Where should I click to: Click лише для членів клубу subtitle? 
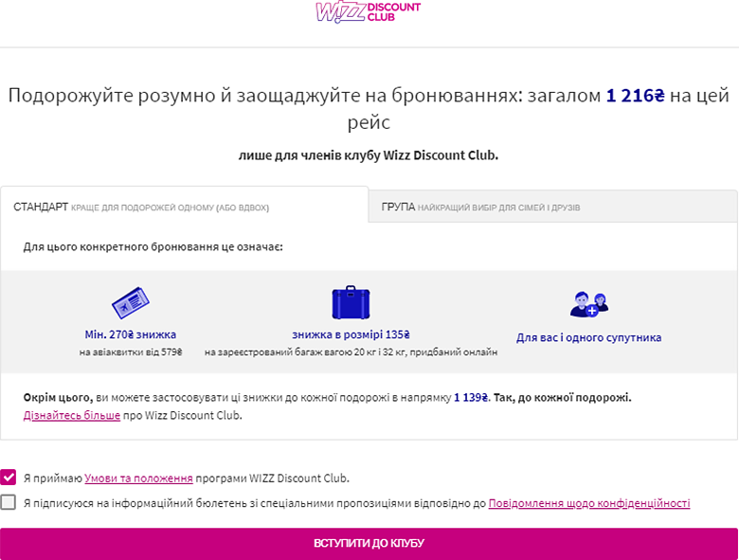click(x=368, y=155)
